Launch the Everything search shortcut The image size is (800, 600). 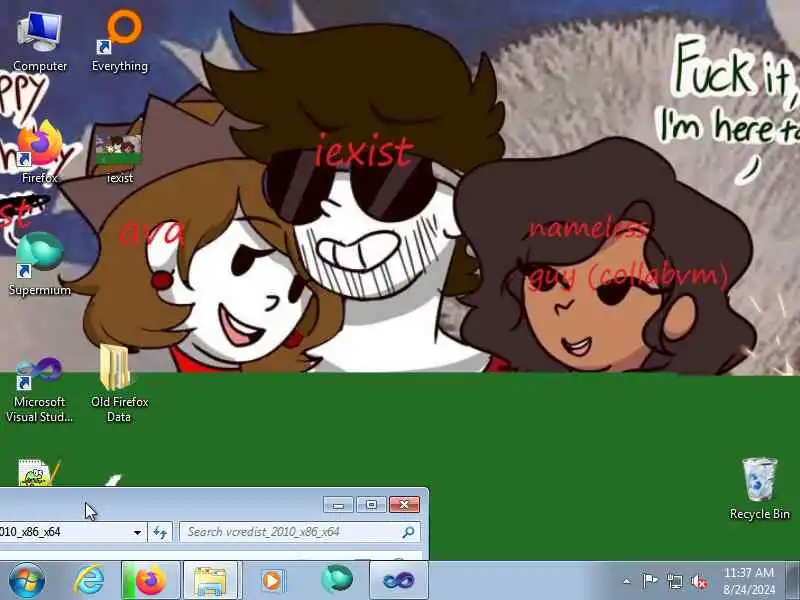click(x=120, y=43)
